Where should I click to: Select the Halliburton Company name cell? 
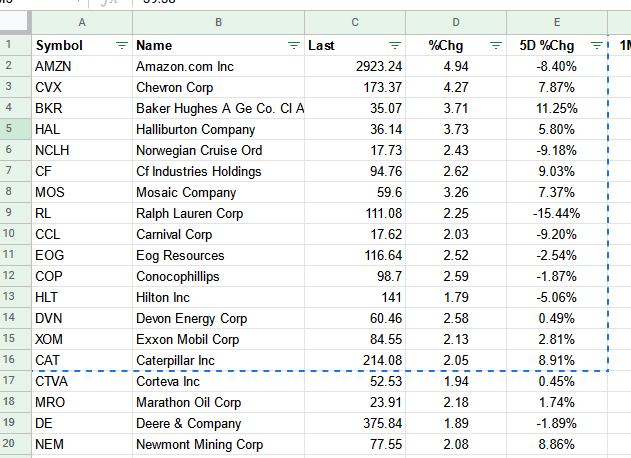tap(219, 129)
